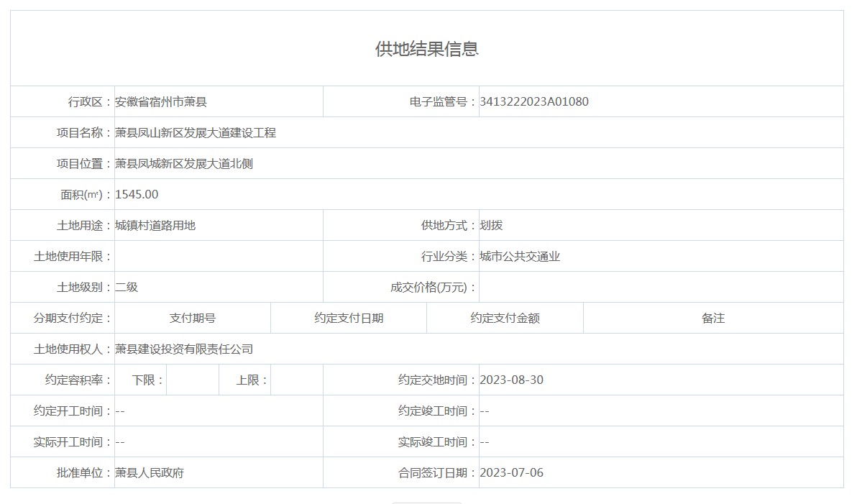This screenshot has height=504, width=857.
Task: Click the 约定支付日期 column header
Action: [349, 319]
